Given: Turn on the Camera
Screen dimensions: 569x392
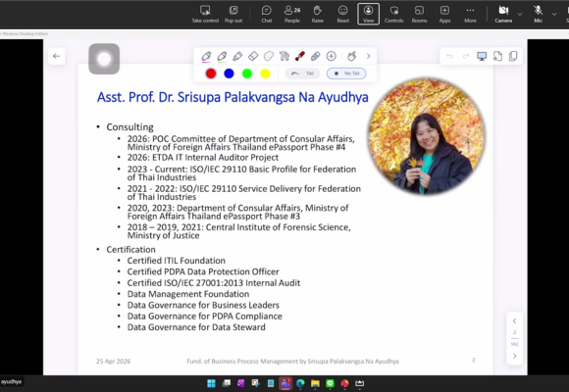Looking at the screenshot, I should coord(503,14).
